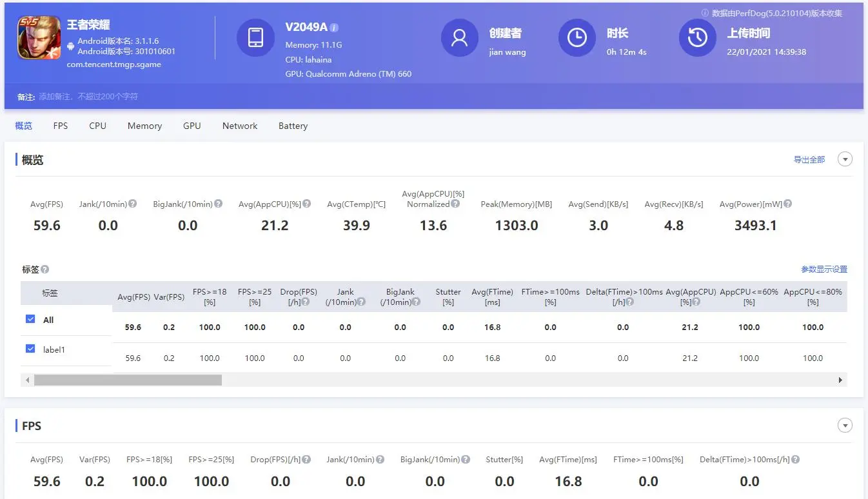Click device name V2049A
The height and width of the screenshot is (499, 868).
tap(306, 27)
